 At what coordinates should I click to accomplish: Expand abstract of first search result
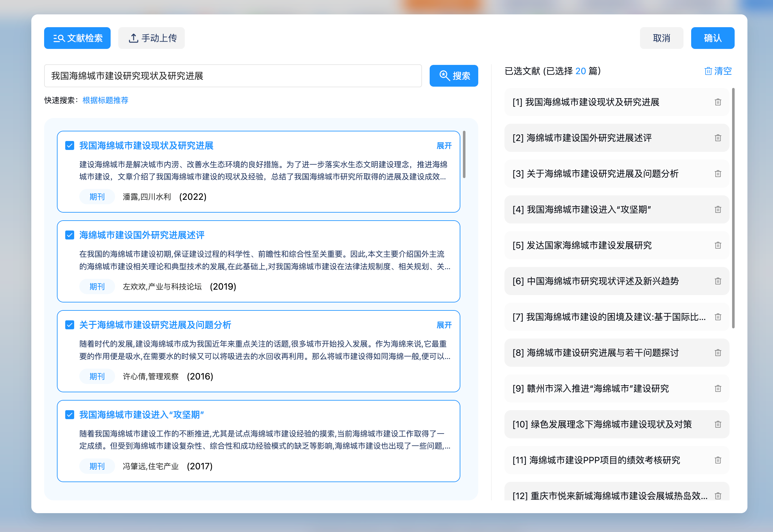click(x=444, y=146)
